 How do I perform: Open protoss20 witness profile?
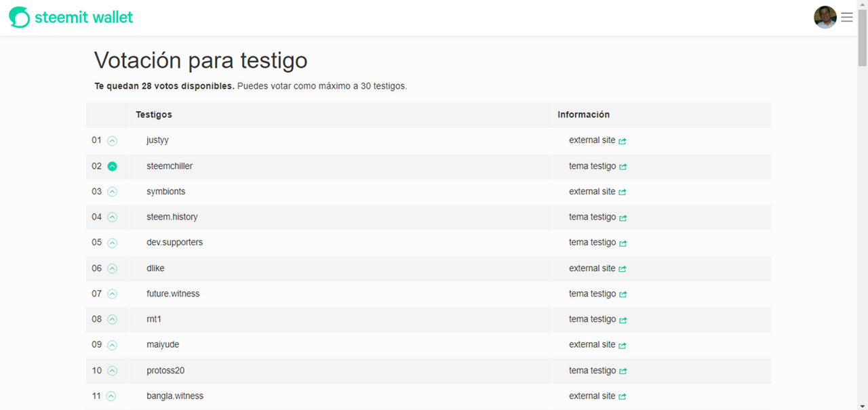click(165, 371)
